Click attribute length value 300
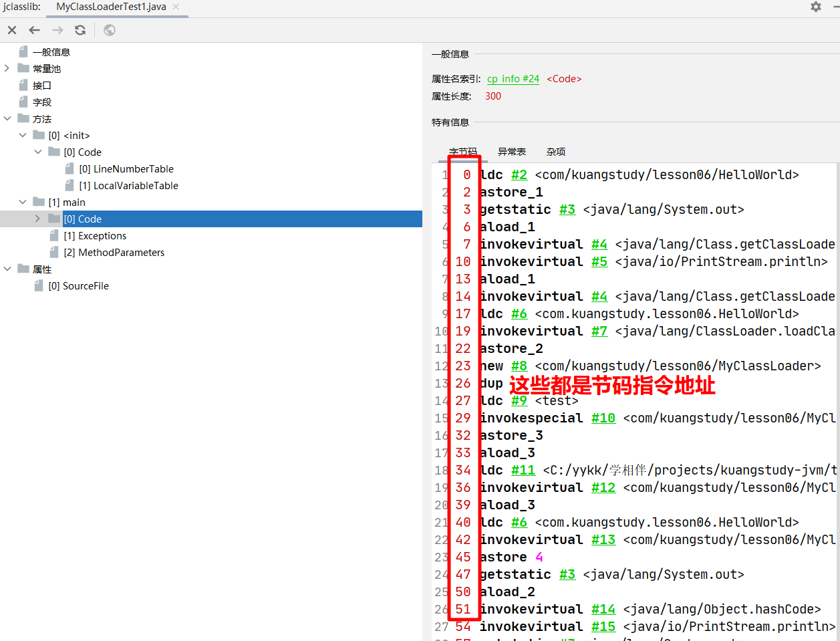Viewport: 840px width, 641px height. [493, 96]
